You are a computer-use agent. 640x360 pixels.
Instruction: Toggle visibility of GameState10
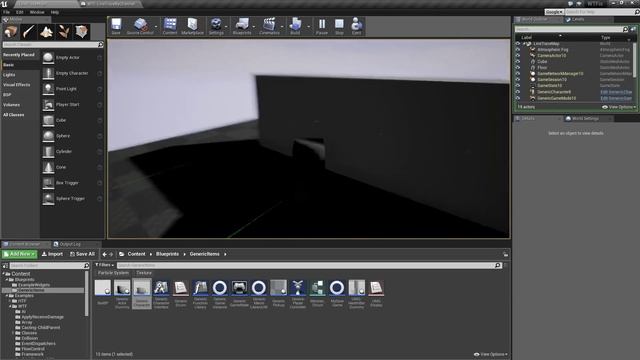click(x=518, y=86)
